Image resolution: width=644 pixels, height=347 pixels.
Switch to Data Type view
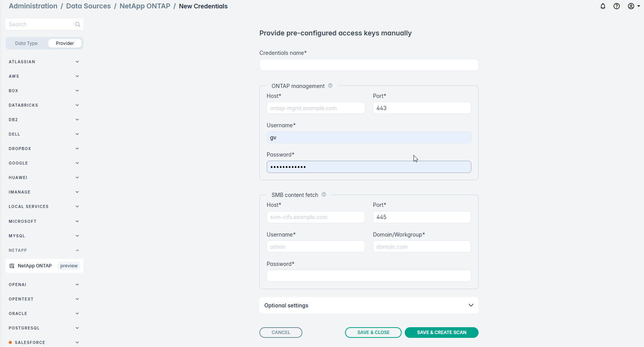tap(26, 43)
